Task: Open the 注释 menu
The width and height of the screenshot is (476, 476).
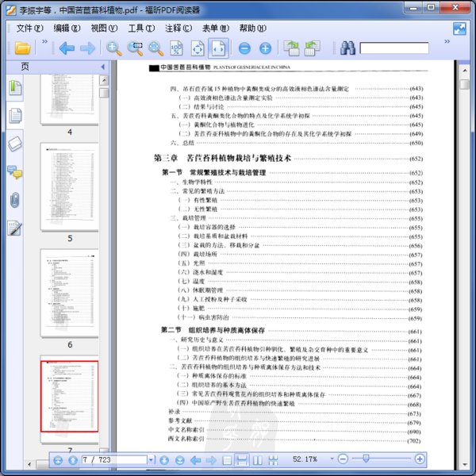Action: [178, 29]
